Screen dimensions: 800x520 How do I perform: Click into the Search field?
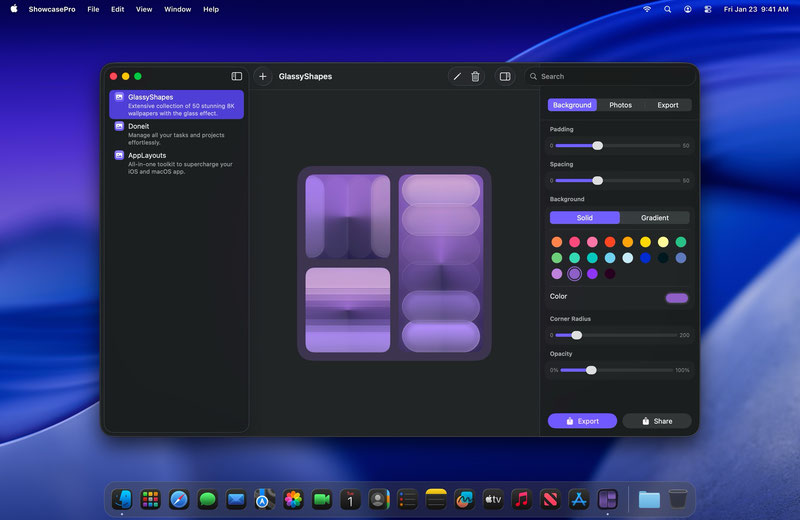coord(612,76)
